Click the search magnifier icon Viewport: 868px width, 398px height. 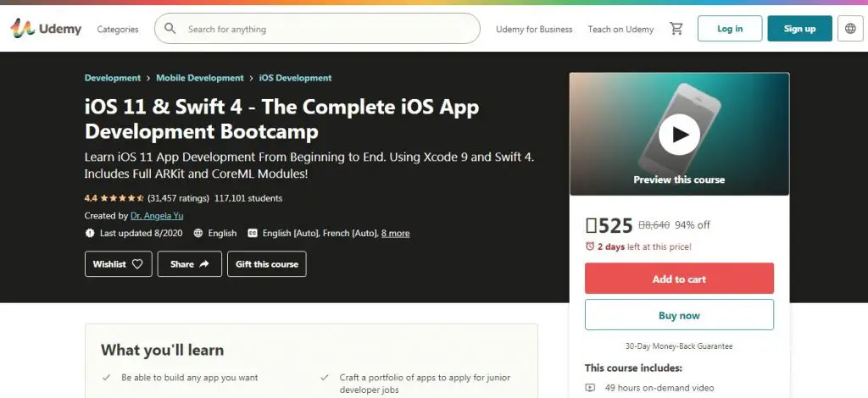pyautogui.click(x=170, y=29)
